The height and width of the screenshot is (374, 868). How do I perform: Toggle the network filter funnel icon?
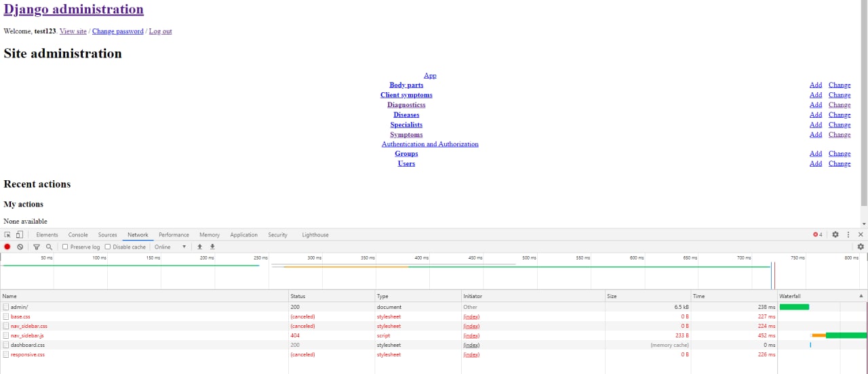pyautogui.click(x=37, y=247)
